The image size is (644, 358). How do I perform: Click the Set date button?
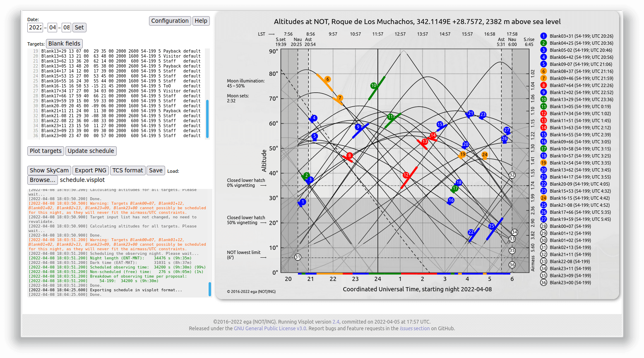pyautogui.click(x=79, y=27)
